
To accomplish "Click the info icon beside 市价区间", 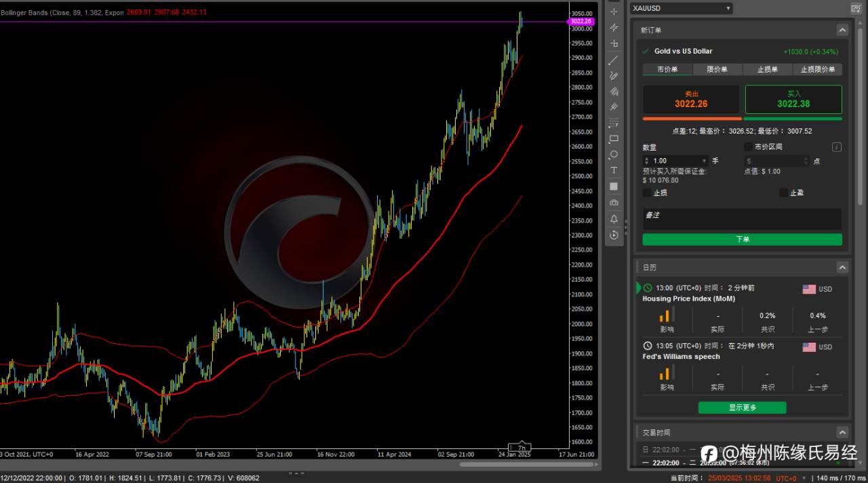I will [837, 147].
